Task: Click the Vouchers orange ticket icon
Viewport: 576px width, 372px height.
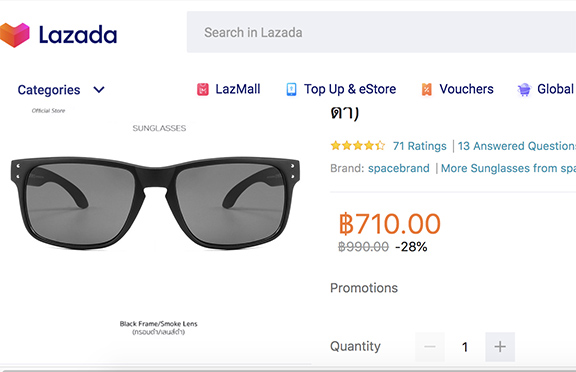Action: click(x=426, y=89)
